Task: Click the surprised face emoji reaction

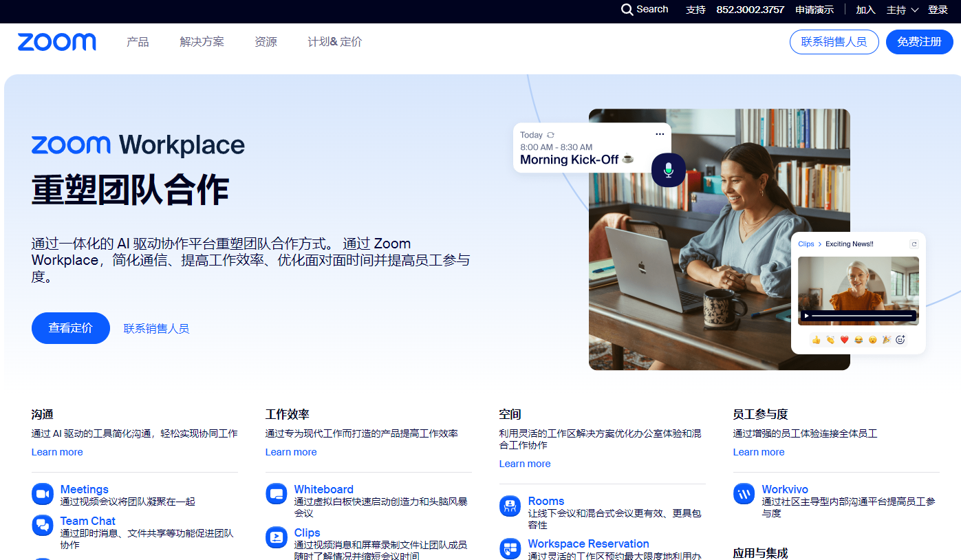Action: tap(872, 339)
